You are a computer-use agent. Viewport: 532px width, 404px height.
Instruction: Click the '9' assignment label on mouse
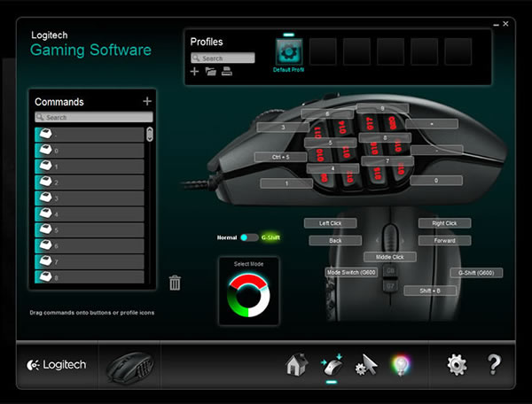382,108
